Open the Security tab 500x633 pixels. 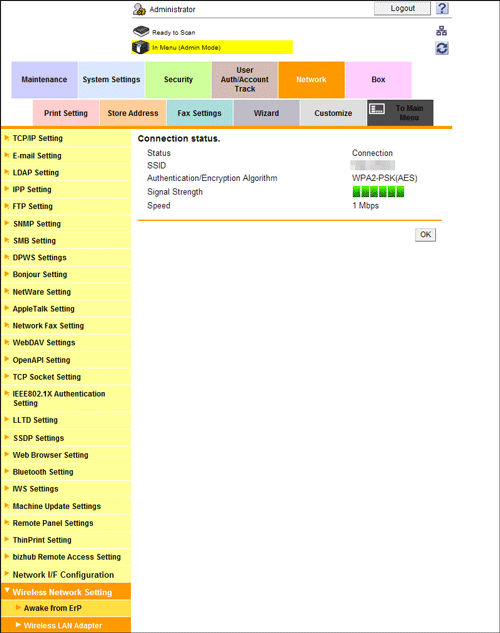tap(178, 80)
